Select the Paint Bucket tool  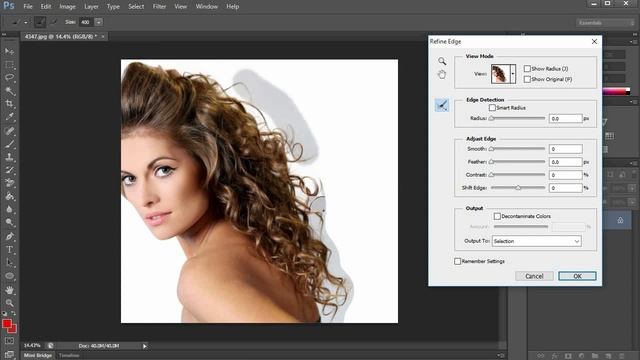pos(9,196)
